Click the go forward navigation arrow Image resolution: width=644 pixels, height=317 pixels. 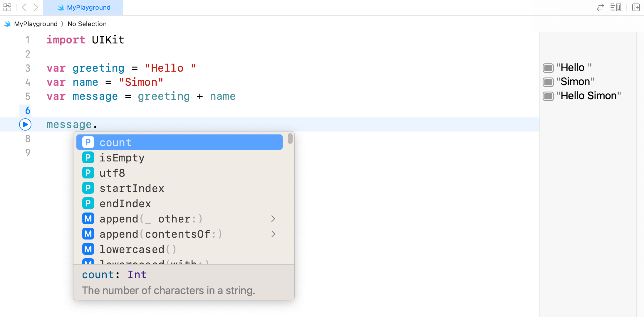coord(36,7)
